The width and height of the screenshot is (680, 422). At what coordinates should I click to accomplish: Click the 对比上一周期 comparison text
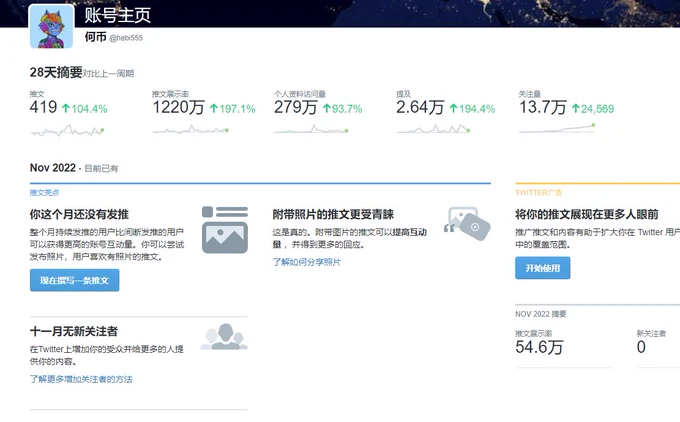pos(108,74)
